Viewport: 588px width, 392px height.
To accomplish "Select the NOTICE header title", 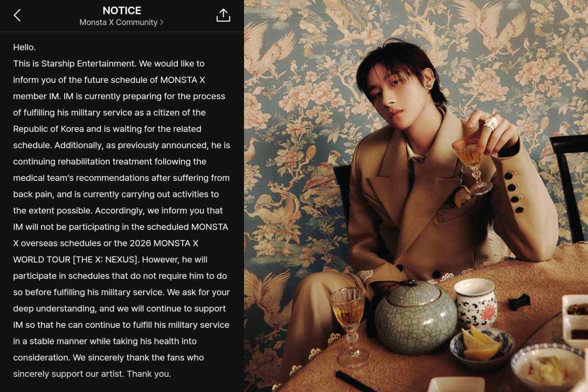I will click(122, 10).
